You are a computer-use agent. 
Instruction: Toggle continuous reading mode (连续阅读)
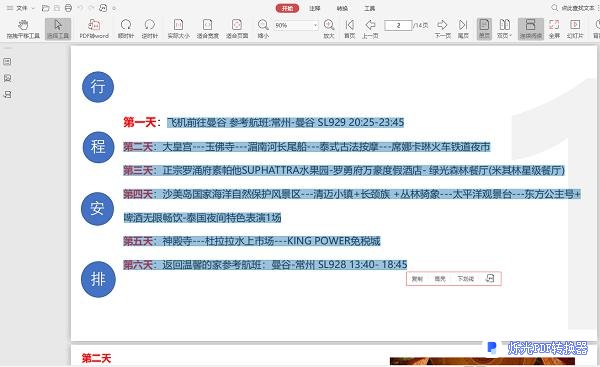click(531, 29)
